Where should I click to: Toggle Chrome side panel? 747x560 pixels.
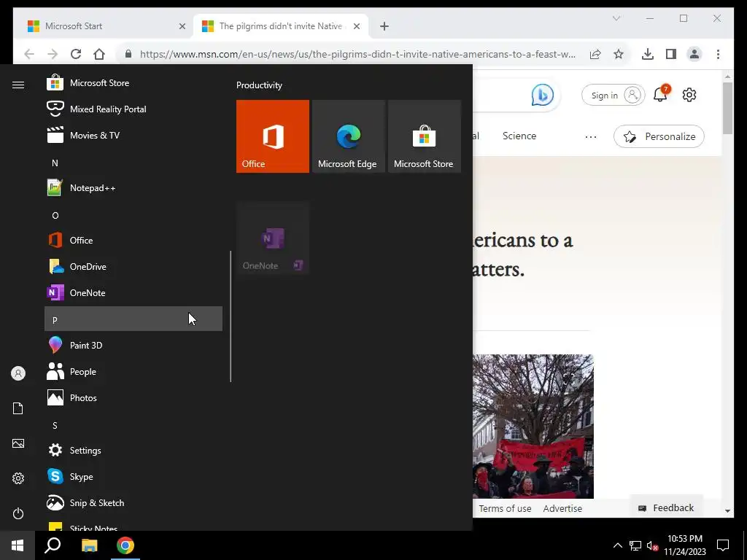pyautogui.click(x=671, y=54)
